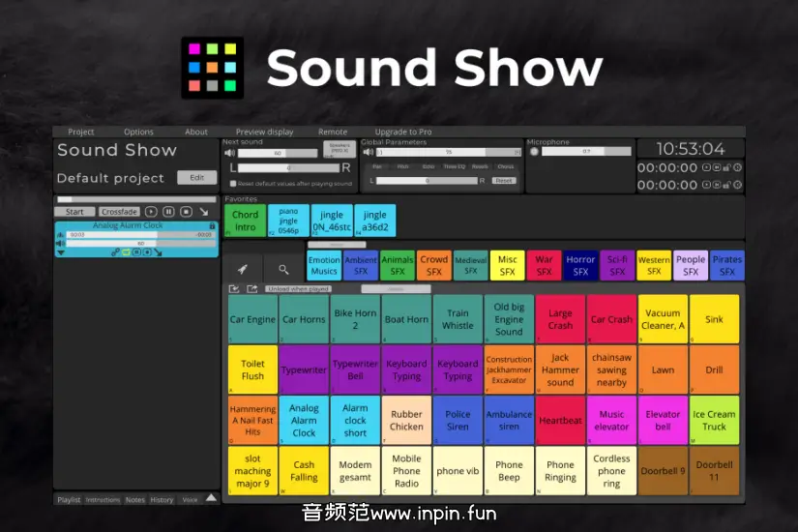Pause the playlist playback
798x532 pixels.
pos(168,211)
